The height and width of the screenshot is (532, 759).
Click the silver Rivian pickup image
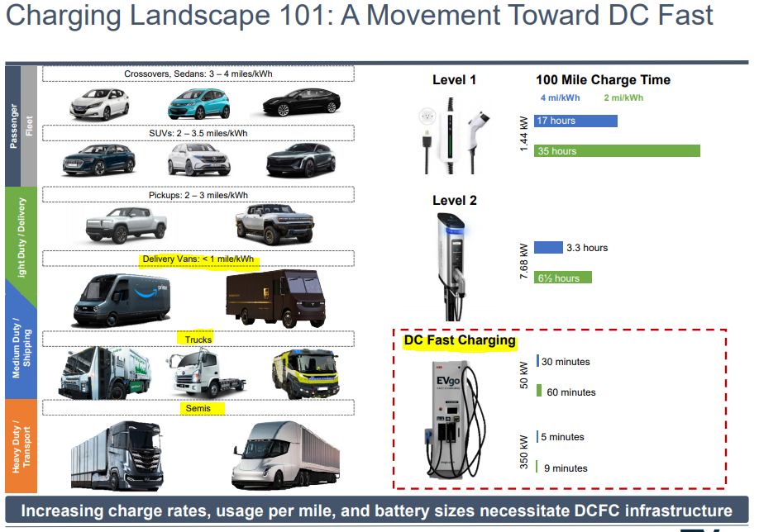[x=126, y=225]
